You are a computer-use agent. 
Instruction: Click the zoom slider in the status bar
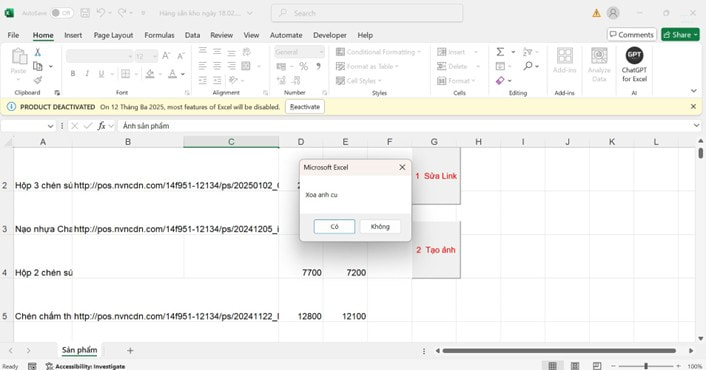[x=646, y=366]
